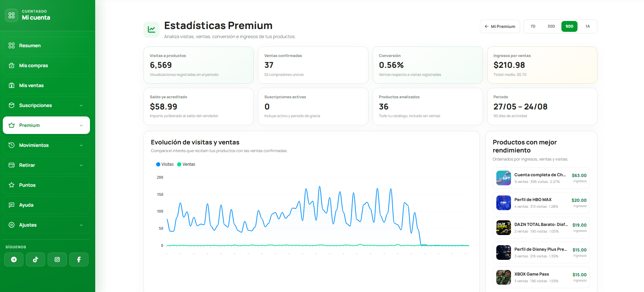Select the 1A period range
Screen dimensions: 644x292
[x=588, y=26]
